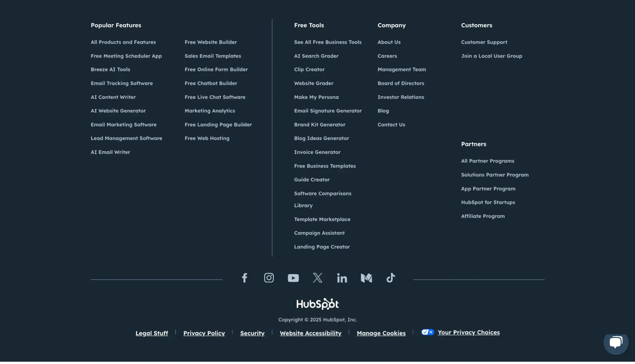The width and height of the screenshot is (635, 364).
Task: Open All Products and Features
Action: tap(123, 42)
